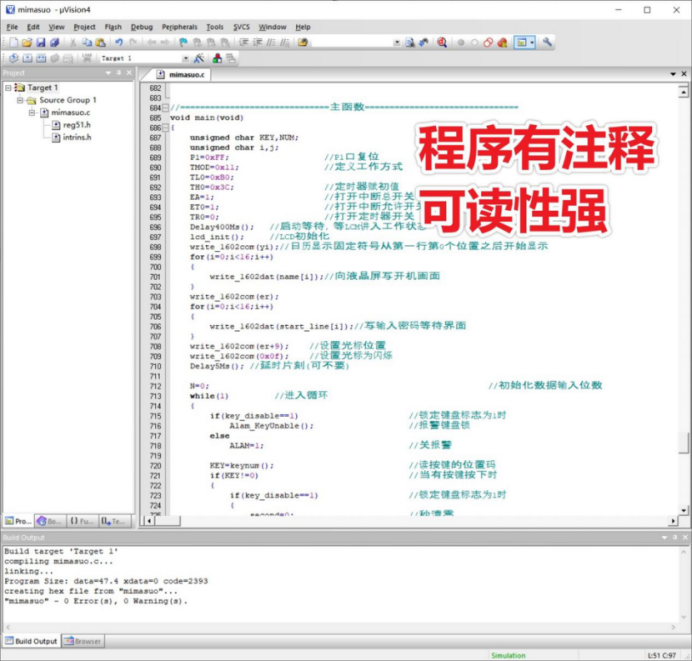
Task: Fold main function at line 686
Action: pyautogui.click(x=165, y=128)
